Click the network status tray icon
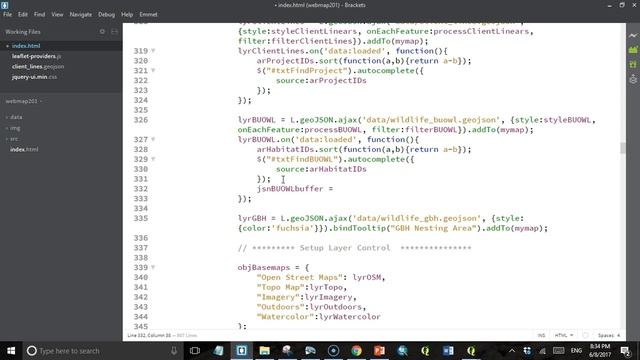640x360 pixels. click(x=542, y=351)
